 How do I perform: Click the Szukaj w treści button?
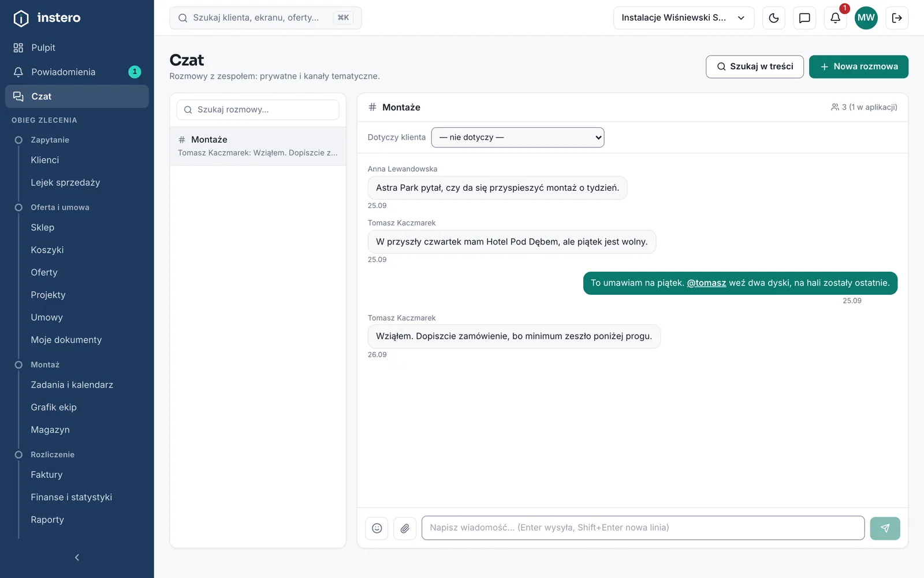tap(754, 66)
